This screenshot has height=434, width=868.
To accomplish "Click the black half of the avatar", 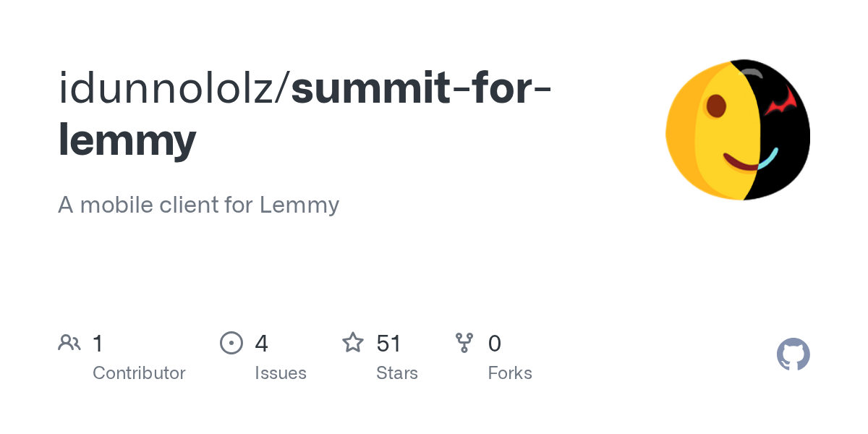I will (785, 145).
